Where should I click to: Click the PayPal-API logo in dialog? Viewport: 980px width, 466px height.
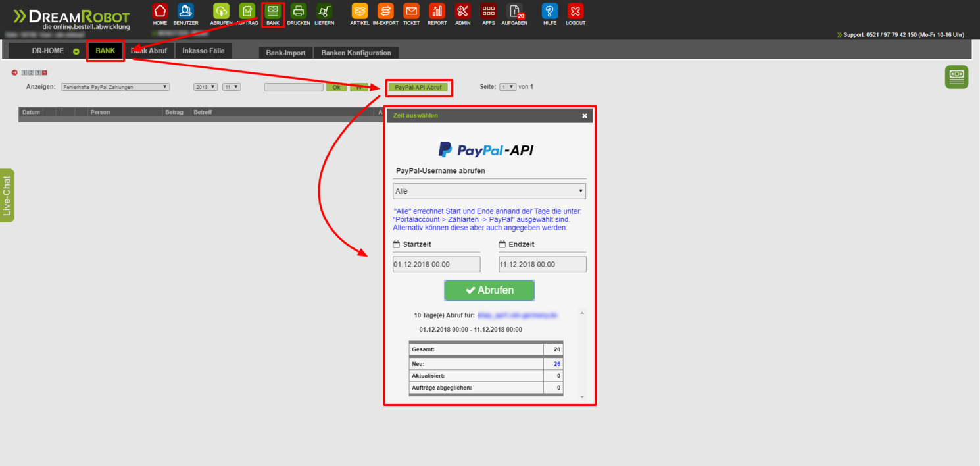pos(486,150)
